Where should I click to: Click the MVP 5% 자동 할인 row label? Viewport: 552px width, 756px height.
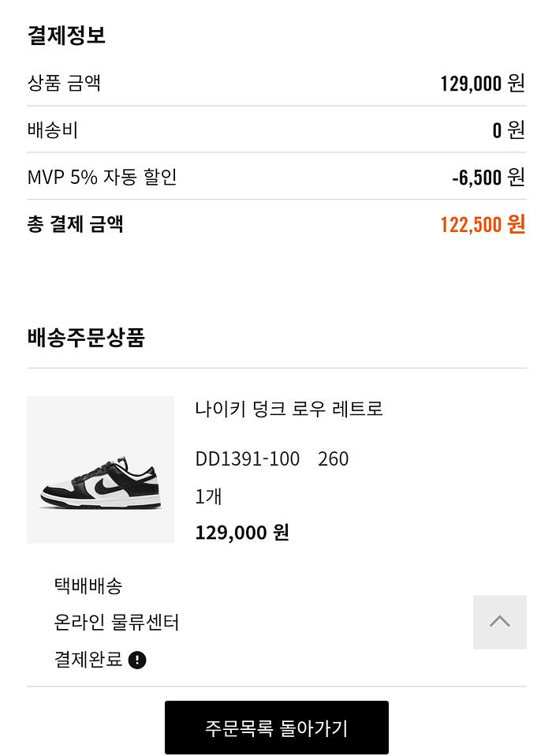click(102, 177)
